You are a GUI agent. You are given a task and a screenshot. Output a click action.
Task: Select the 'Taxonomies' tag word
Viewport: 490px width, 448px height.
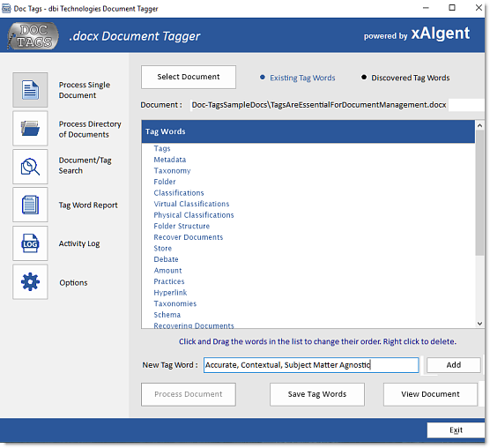click(x=175, y=303)
